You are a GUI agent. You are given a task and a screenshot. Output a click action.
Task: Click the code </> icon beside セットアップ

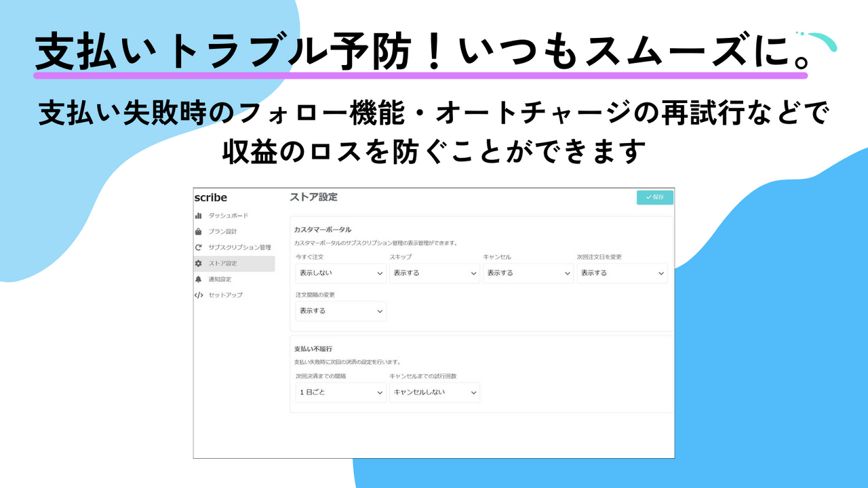pyautogui.click(x=198, y=295)
